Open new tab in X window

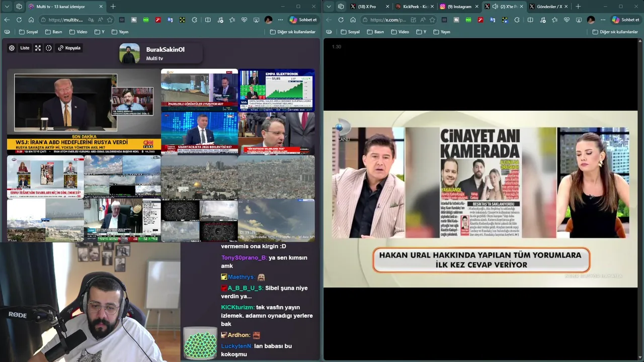click(x=578, y=7)
